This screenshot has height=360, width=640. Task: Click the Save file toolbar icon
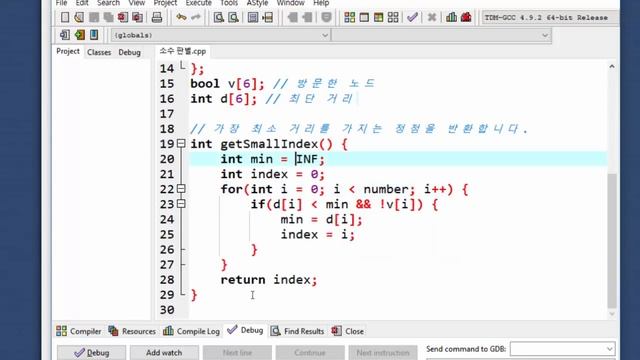94,17
